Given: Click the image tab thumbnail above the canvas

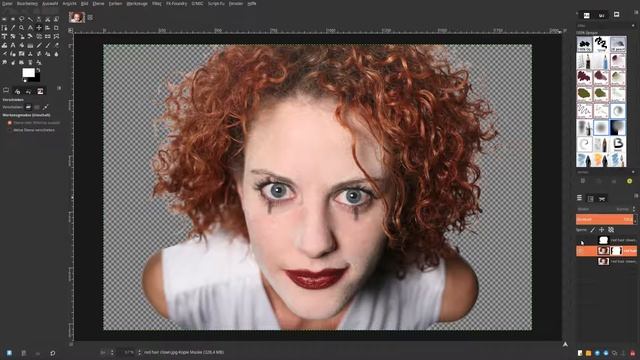Looking at the screenshot, I should click(x=76, y=17).
